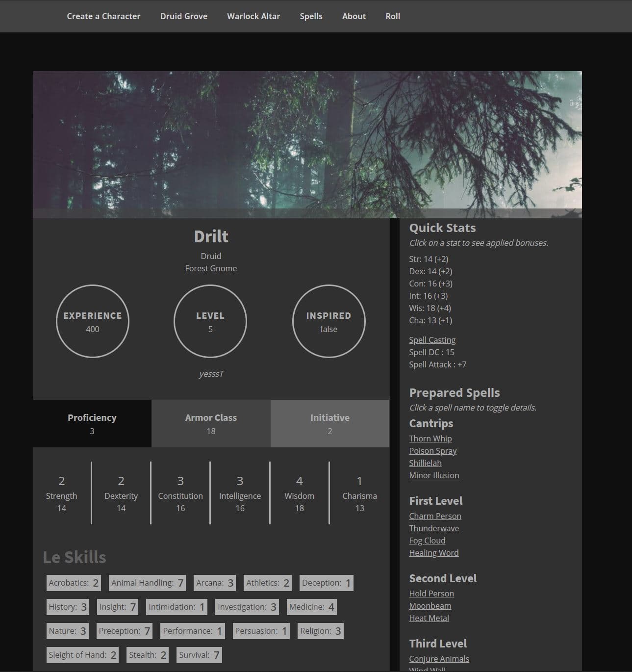Click the Inspired circle showing false

329,321
